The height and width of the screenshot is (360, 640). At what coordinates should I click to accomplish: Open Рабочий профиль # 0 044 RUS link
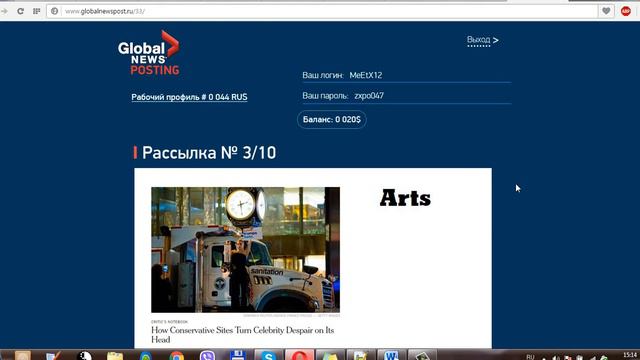click(189, 97)
